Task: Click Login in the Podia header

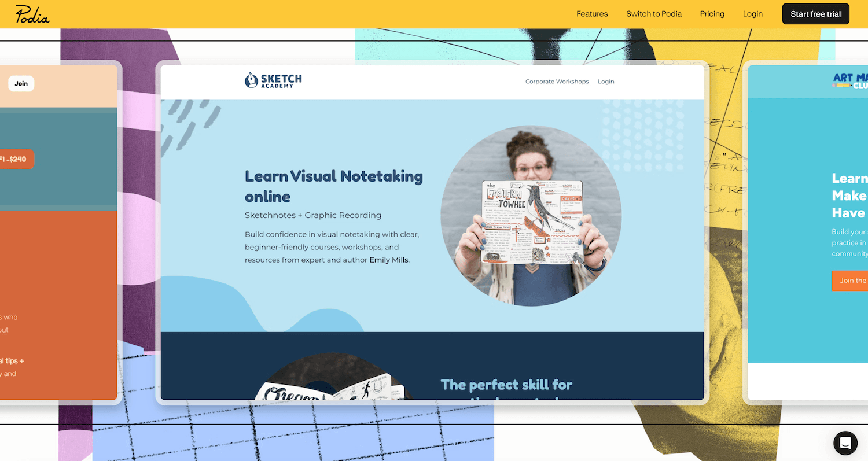Action: tap(753, 14)
